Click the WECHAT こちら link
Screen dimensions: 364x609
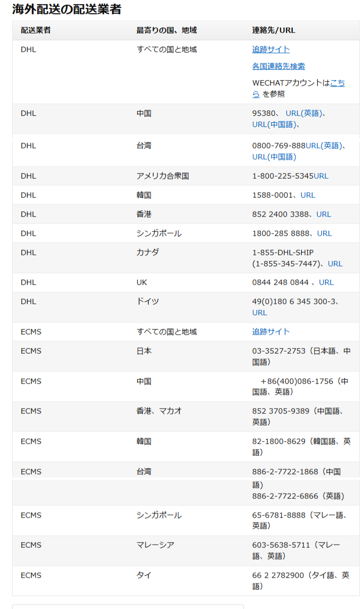pos(337,83)
